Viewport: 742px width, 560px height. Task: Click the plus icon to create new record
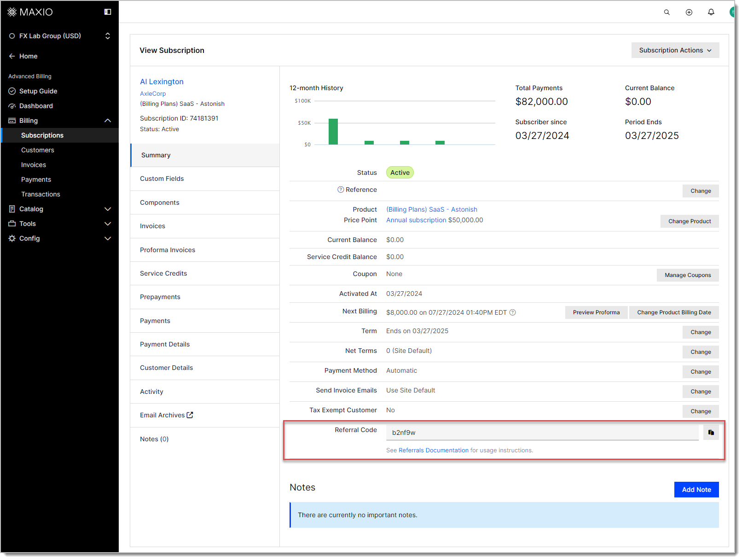point(689,12)
